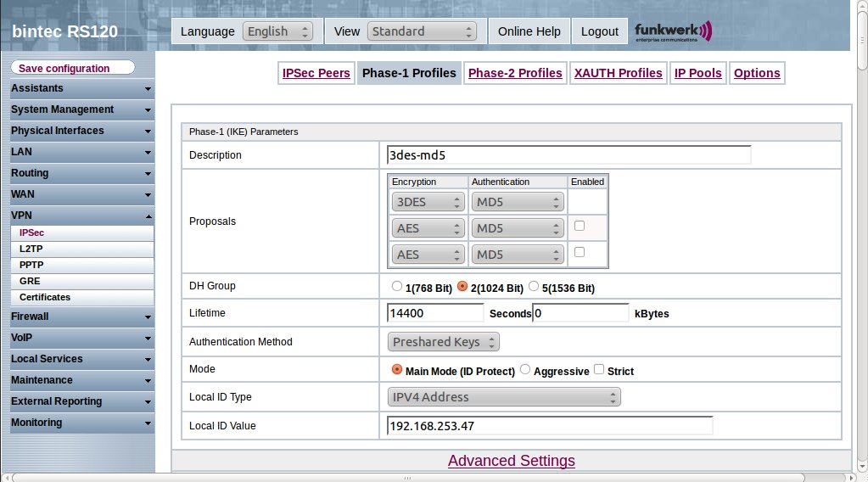The image size is (868, 482).
Task: Expand the Advanced Settings link
Action: 511,461
